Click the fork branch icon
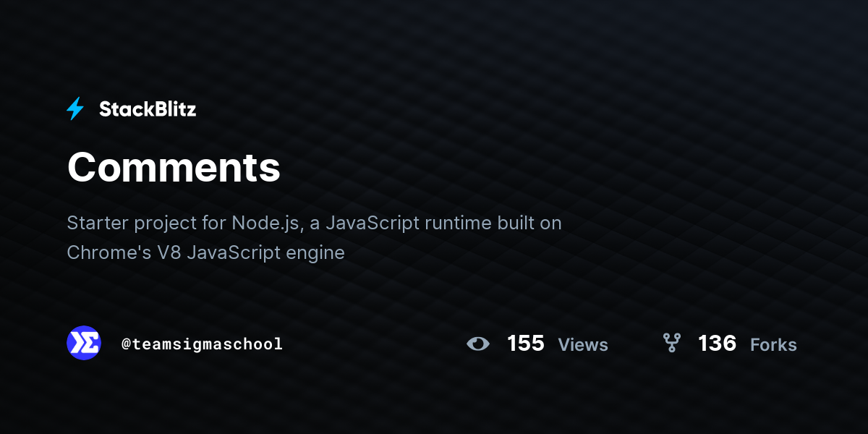 pos(671,343)
